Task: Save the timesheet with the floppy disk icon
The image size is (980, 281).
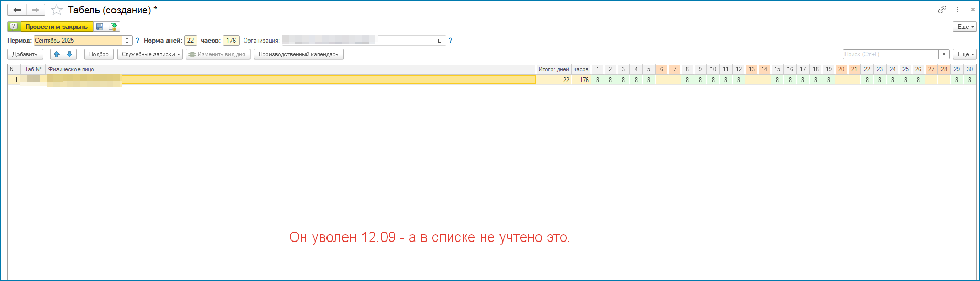Action: [100, 27]
